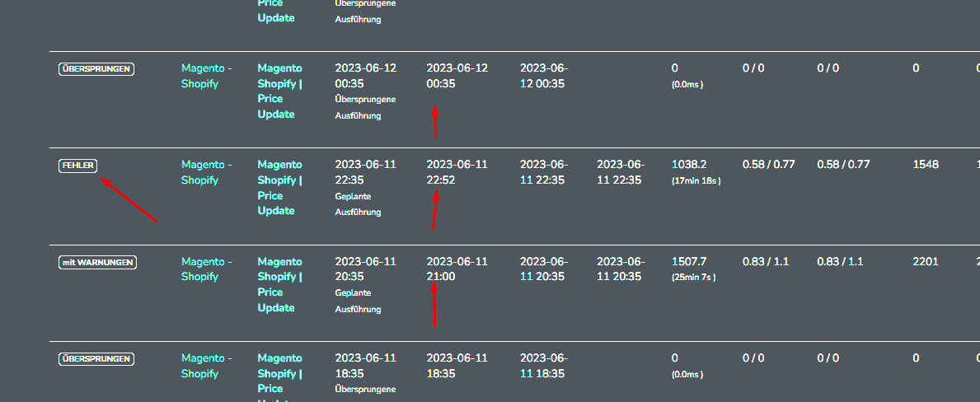Click 'Geplante Ausführung' in the WARNUNGEN row

coord(359,301)
